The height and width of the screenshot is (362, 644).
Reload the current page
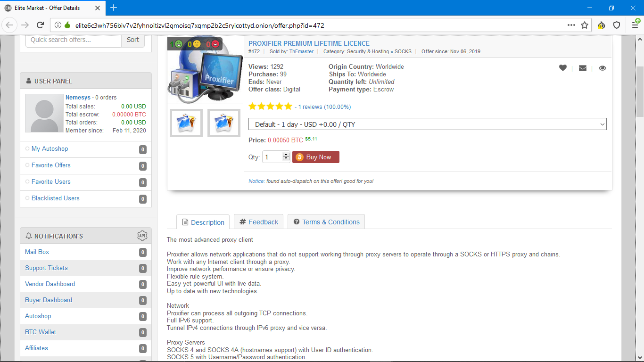(41, 25)
